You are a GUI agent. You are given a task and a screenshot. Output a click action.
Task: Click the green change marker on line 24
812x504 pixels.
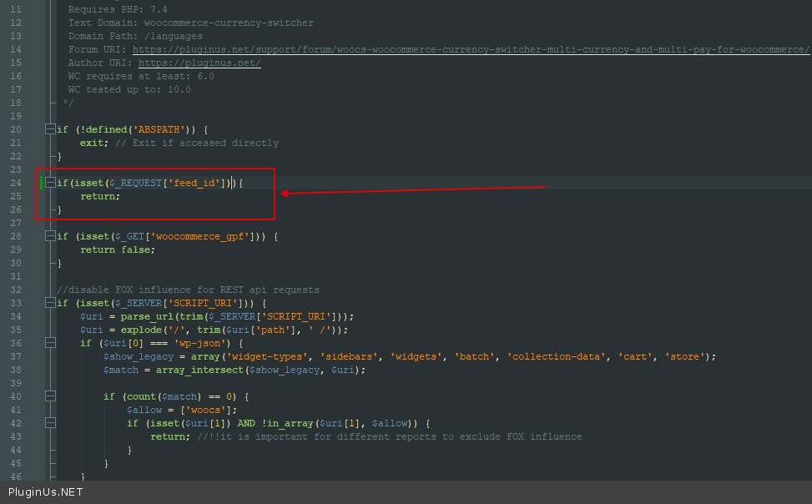pyautogui.click(x=41, y=183)
